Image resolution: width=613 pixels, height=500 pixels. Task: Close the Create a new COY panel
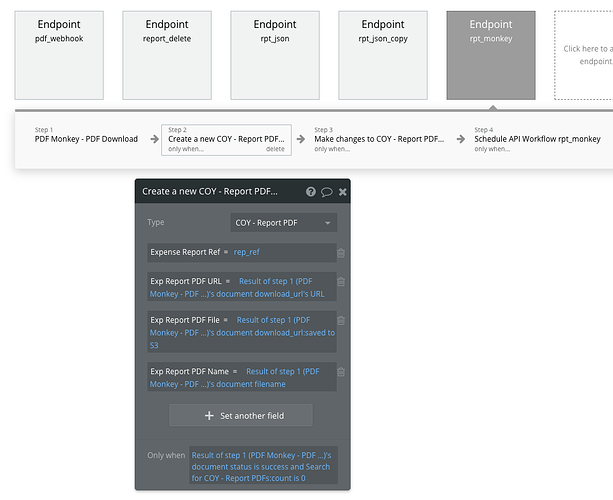(343, 191)
